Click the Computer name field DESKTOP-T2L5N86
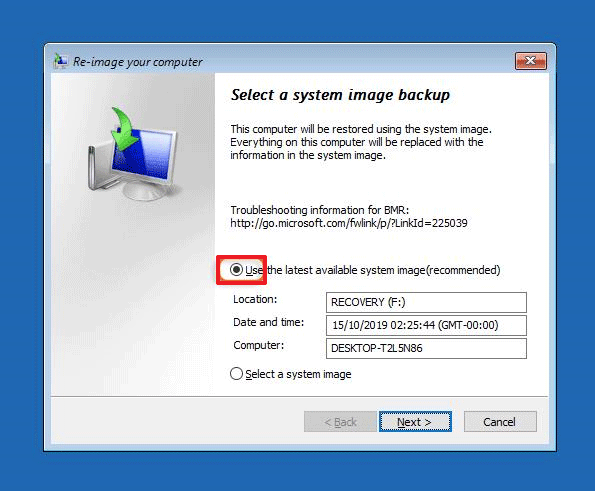Screen dimensions: 595x491 coord(426,348)
